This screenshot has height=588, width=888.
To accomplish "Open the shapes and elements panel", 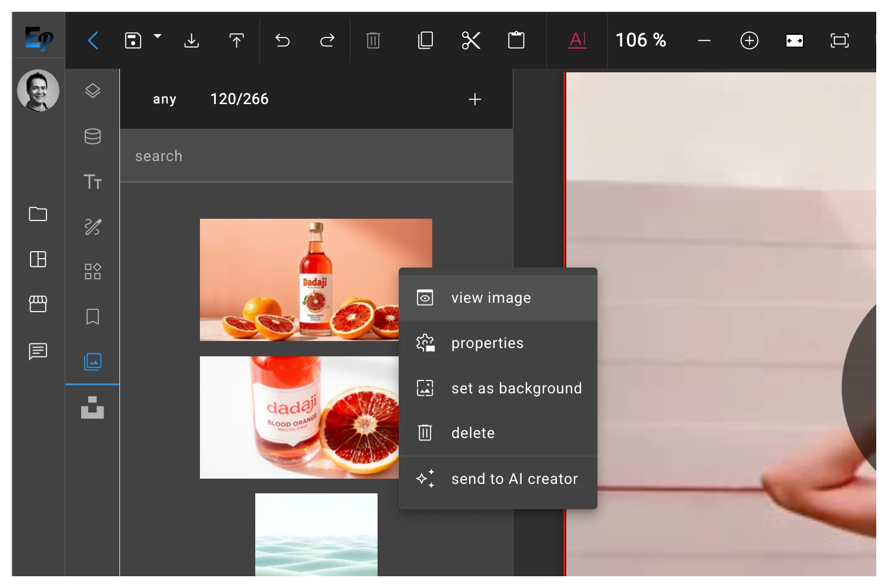I will tap(92, 271).
